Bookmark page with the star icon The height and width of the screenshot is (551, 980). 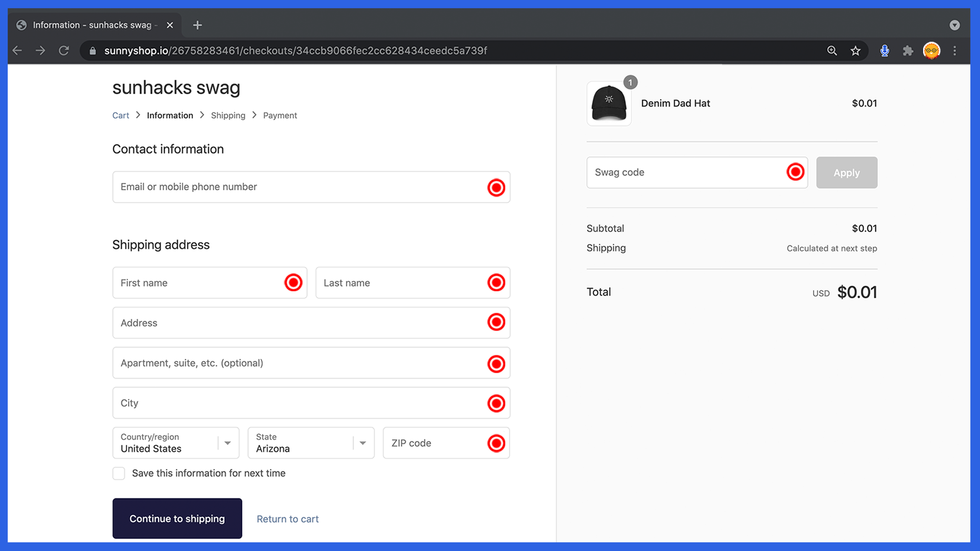coord(856,51)
